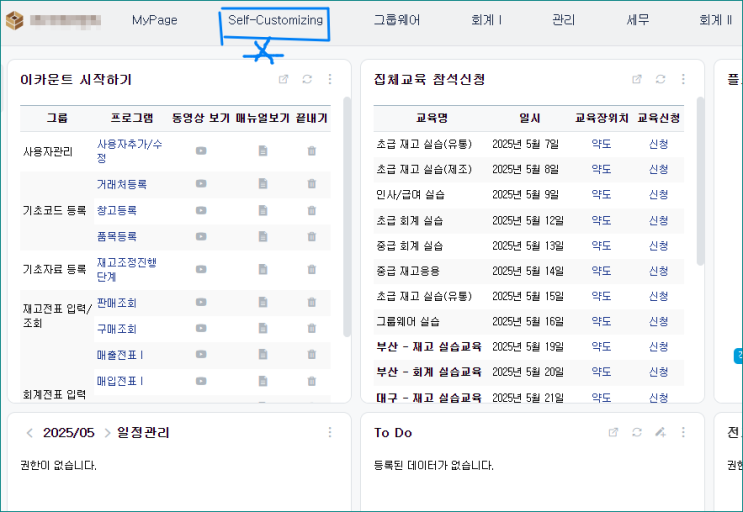Open more options of 이카운트 시작하기 widget
This screenshot has height=512, width=743.
[x=330, y=79]
